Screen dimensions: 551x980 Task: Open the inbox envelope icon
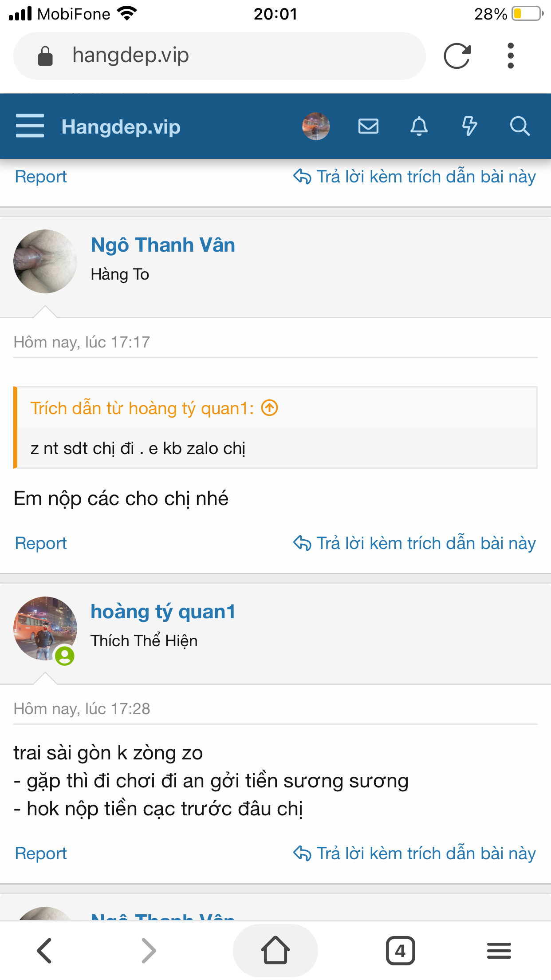[x=368, y=126]
